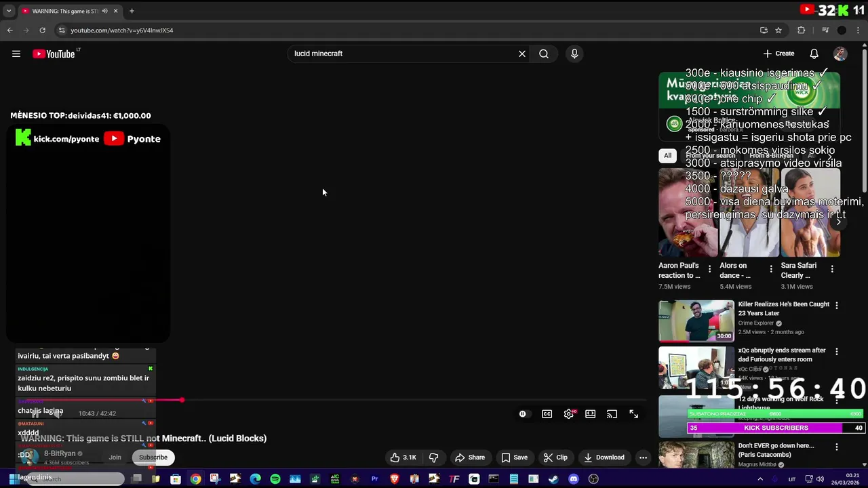Share the video
Screen dimensions: 868x488
(x=470, y=457)
